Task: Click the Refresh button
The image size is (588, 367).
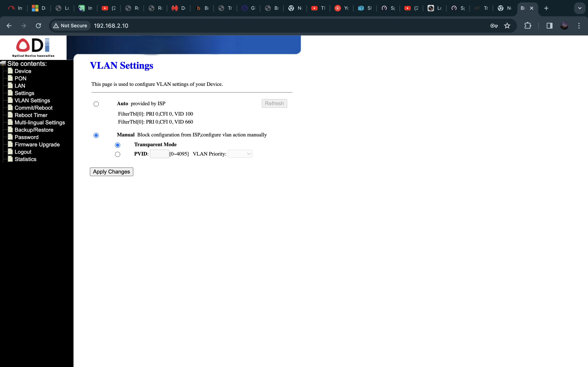Action: tap(274, 103)
